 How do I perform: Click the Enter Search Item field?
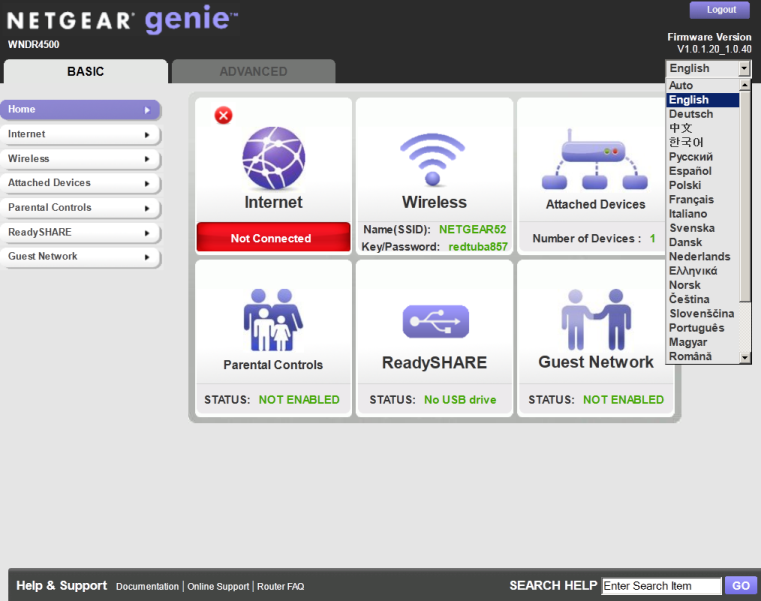(662, 586)
